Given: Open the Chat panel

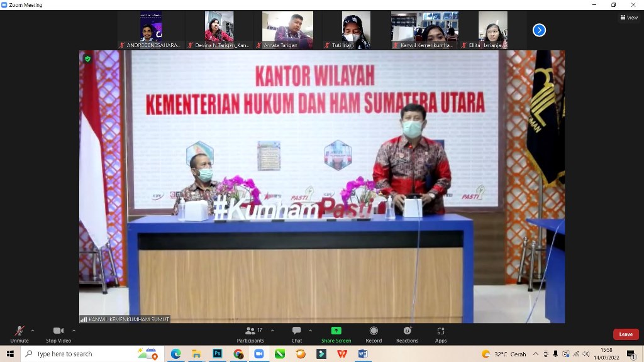Looking at the screenshot, I should pos(296,333).
